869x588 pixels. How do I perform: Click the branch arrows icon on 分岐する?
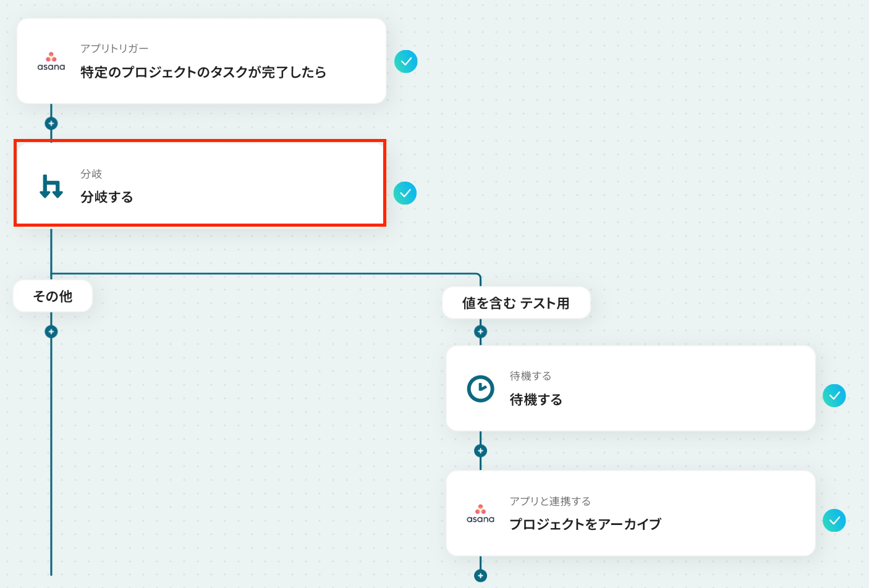tap(51, 186)
